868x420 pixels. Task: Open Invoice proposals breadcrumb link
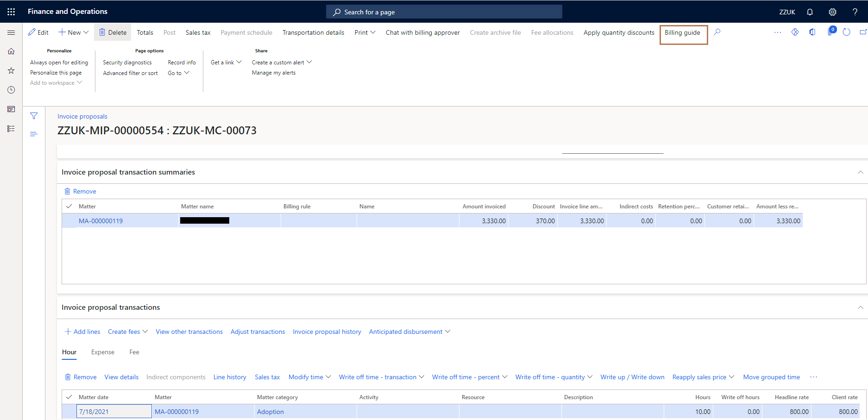[82, 116]
